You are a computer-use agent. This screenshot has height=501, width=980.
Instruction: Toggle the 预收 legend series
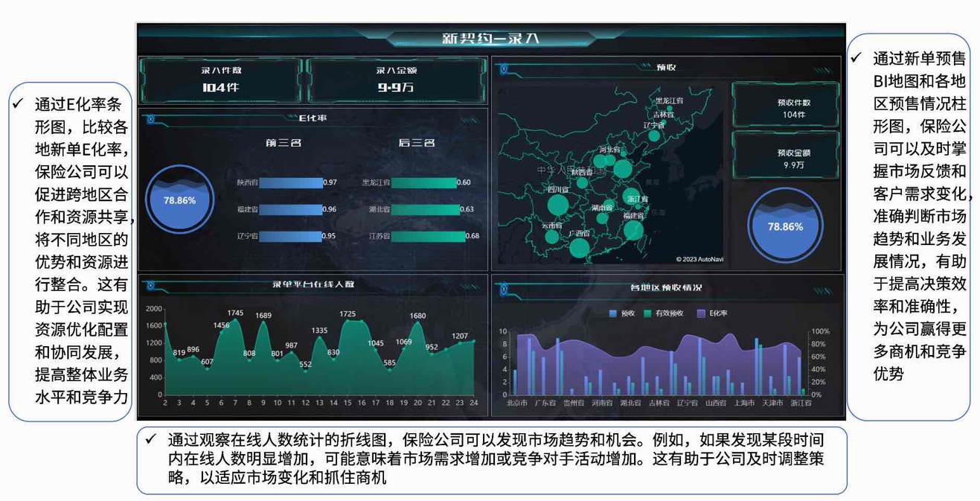[x=621, y=313]
